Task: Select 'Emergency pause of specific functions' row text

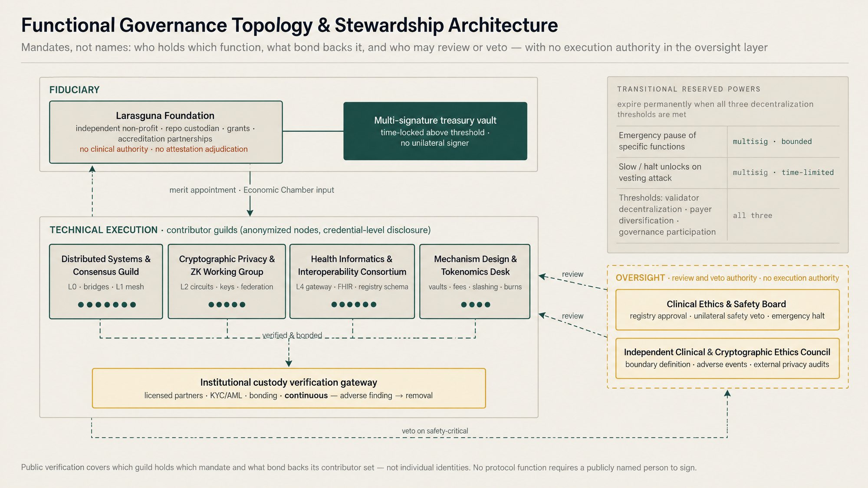Action: pos(658,141)
